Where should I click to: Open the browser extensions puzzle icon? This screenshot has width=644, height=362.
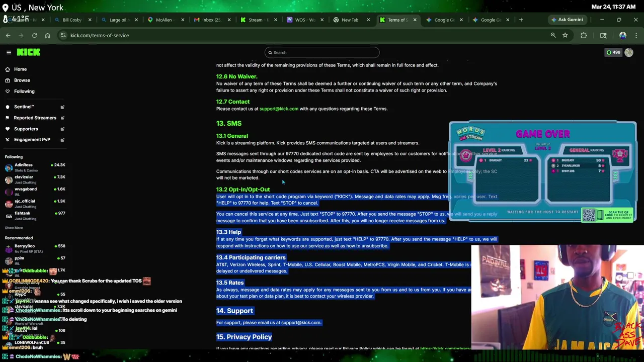584,35
